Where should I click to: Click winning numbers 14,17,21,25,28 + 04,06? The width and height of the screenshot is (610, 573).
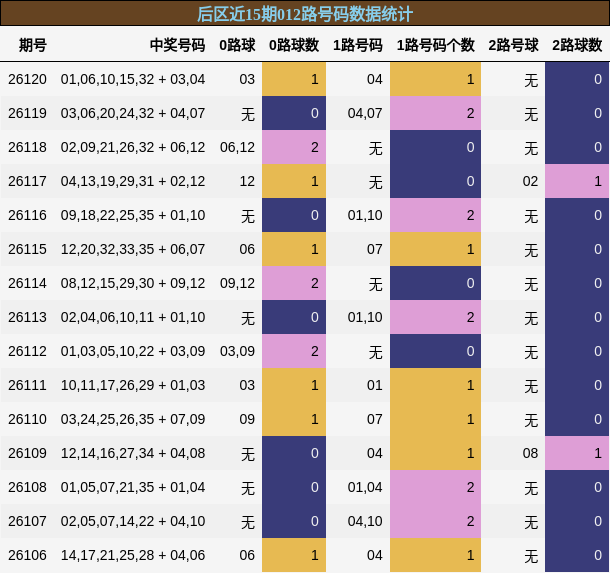click(x=133, y=555)
